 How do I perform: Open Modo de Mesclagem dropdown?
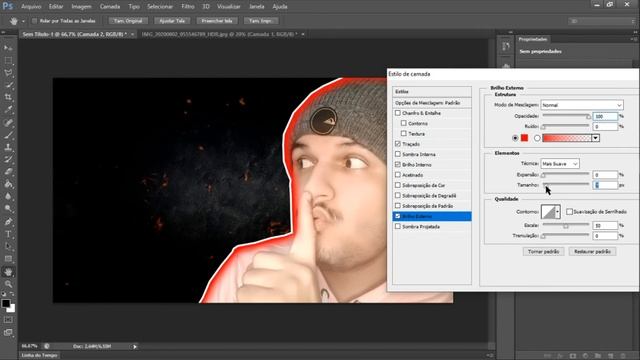(582, 105)
